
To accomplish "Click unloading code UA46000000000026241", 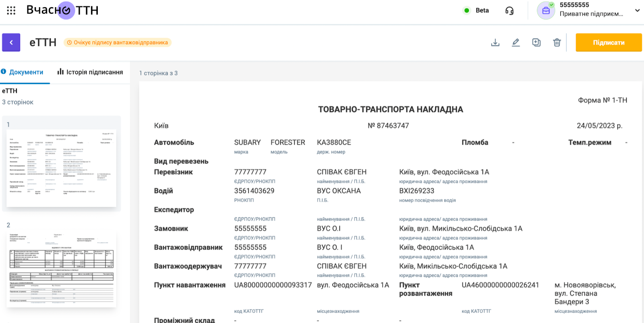I will tap(500, 285).
